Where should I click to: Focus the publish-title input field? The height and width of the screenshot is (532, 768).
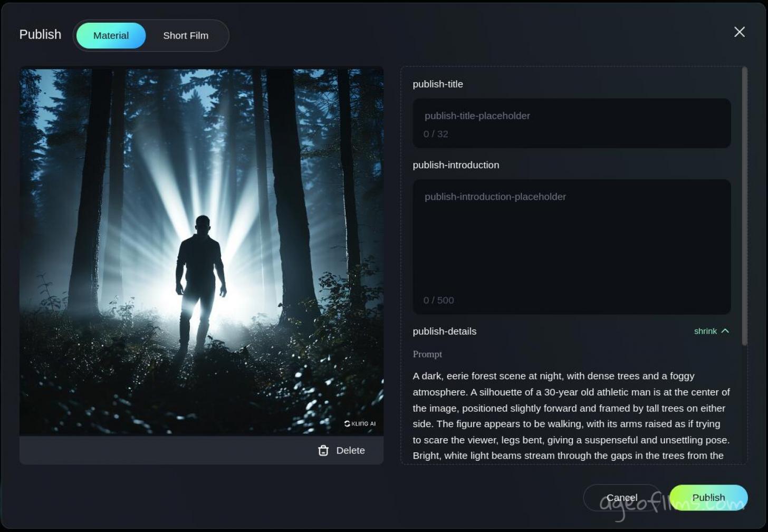point(571,116)
